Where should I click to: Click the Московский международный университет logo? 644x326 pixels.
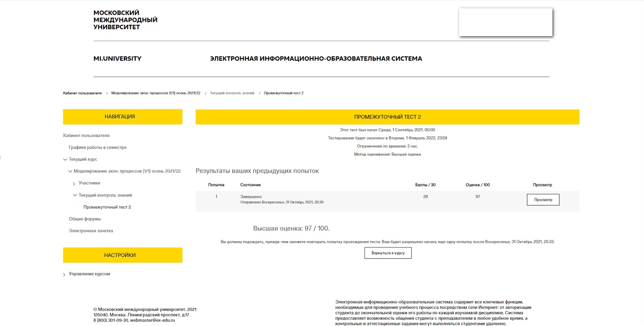(x=125, y=20)
